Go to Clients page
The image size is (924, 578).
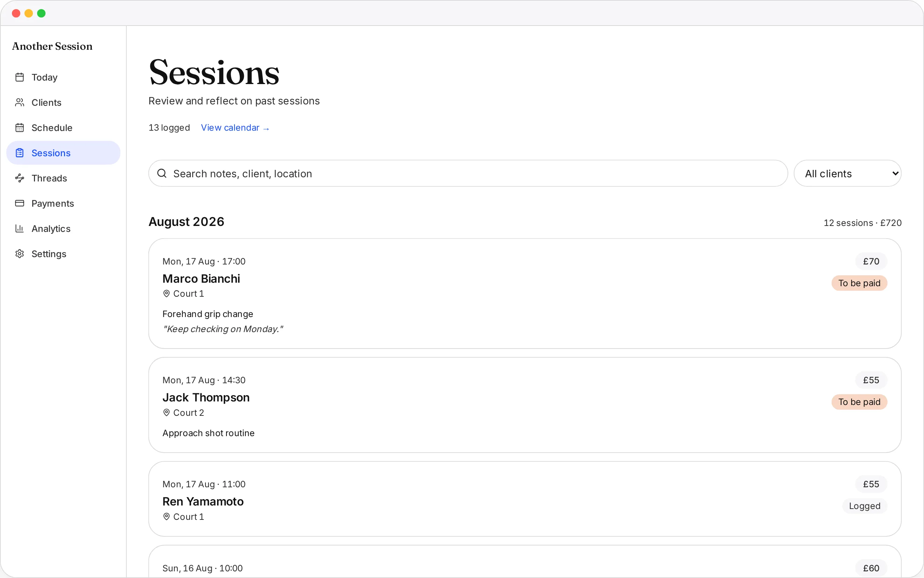coord(63,102)
